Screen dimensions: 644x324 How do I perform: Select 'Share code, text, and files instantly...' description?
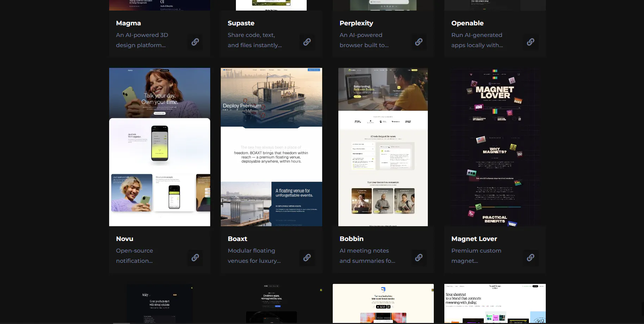click(255, 40)
